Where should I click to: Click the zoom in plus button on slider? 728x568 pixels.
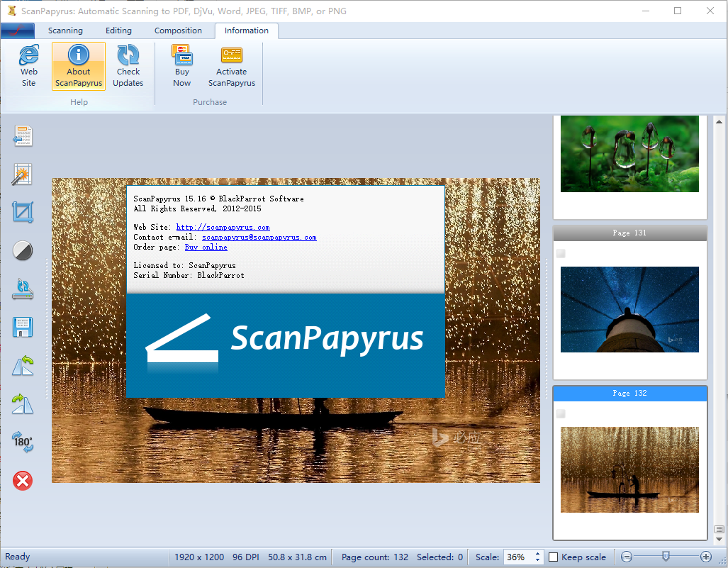click(x=705, y=557)
